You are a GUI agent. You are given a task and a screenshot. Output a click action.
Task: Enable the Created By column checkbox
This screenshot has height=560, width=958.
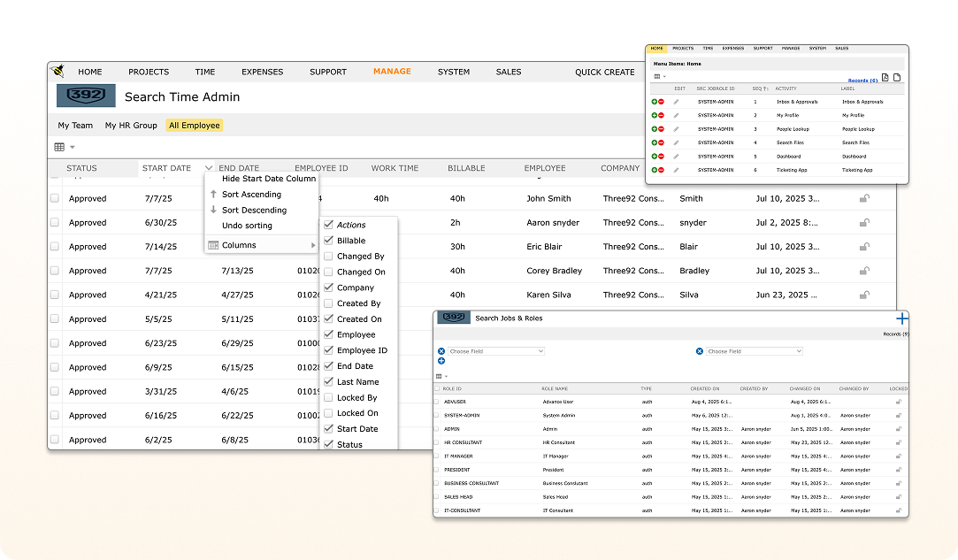329,303
